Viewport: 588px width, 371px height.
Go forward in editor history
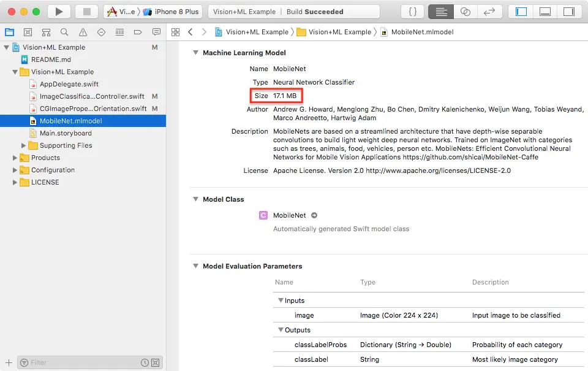(204, 33)
